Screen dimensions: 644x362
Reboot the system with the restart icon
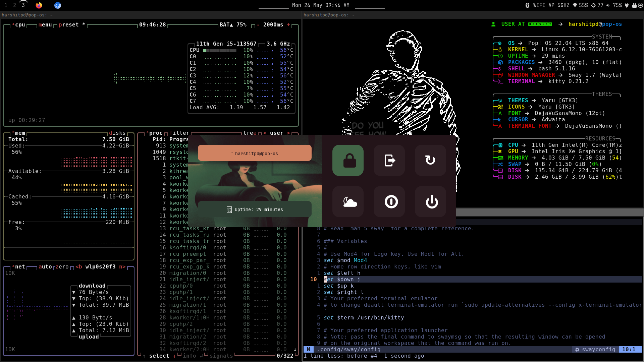(430, 161)
